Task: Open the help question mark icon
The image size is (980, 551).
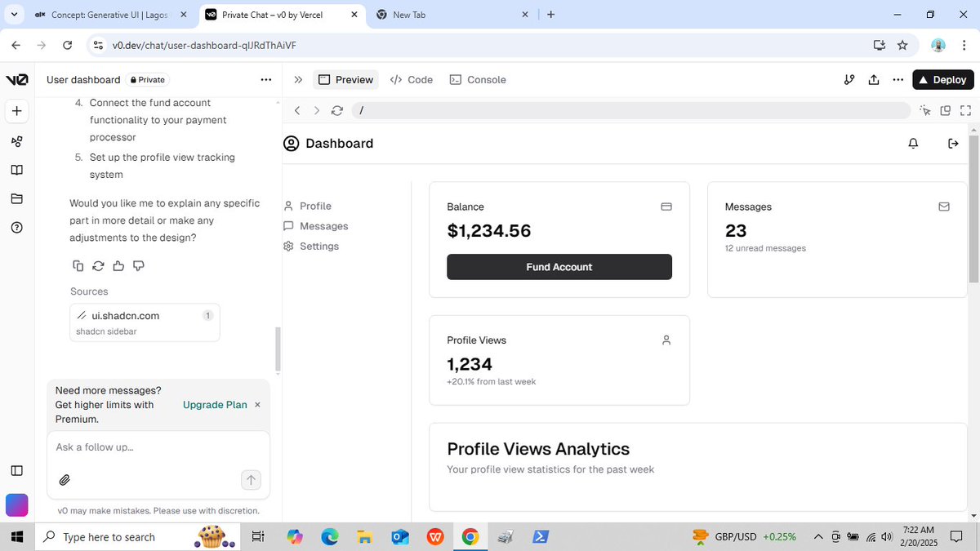Action: 16,228
